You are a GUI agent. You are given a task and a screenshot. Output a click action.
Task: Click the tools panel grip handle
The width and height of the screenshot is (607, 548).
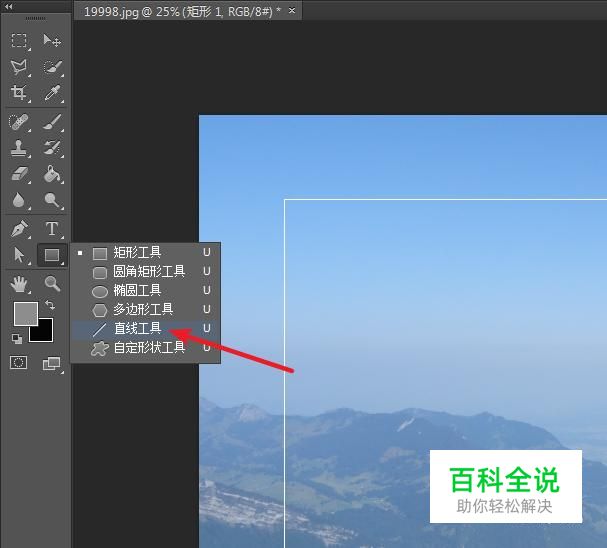[36, 18]
